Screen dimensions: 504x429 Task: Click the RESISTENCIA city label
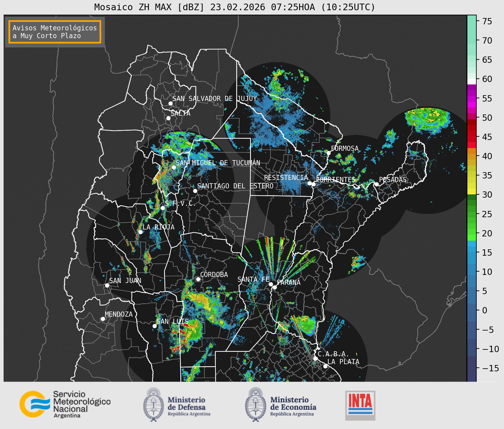point(286,178)
